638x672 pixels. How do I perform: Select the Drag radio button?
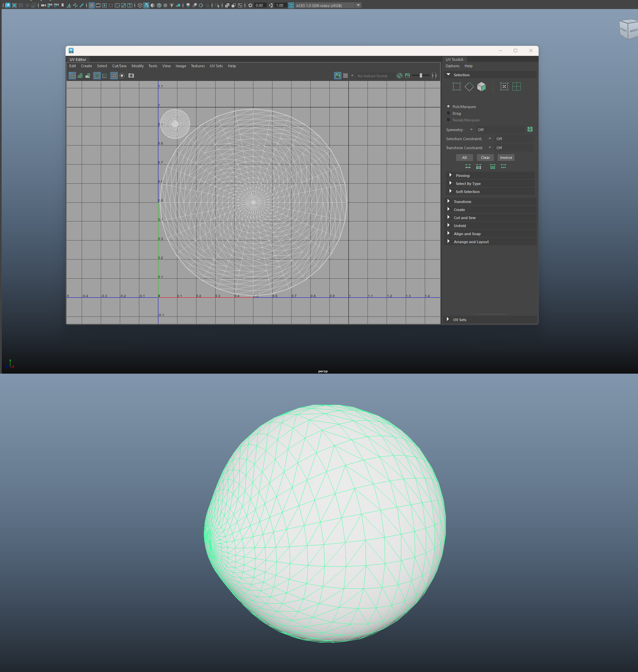coord(448,113)
